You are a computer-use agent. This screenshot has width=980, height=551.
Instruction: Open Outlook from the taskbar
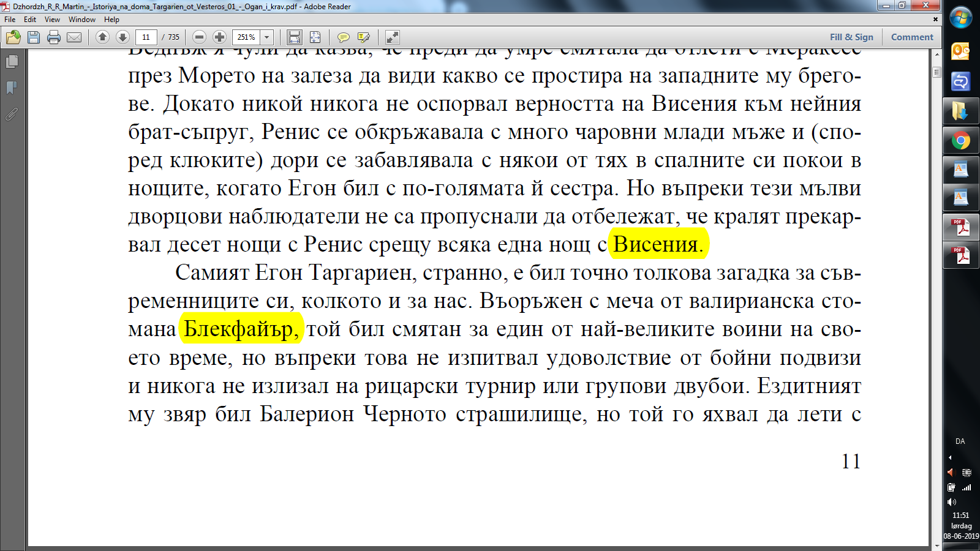pos(960,51)
